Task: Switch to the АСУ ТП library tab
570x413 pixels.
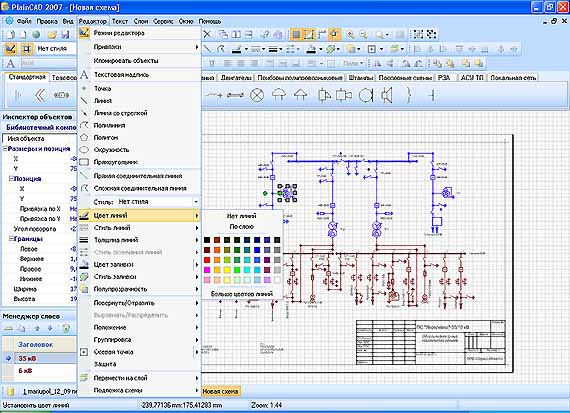Action: click(472, 77)
